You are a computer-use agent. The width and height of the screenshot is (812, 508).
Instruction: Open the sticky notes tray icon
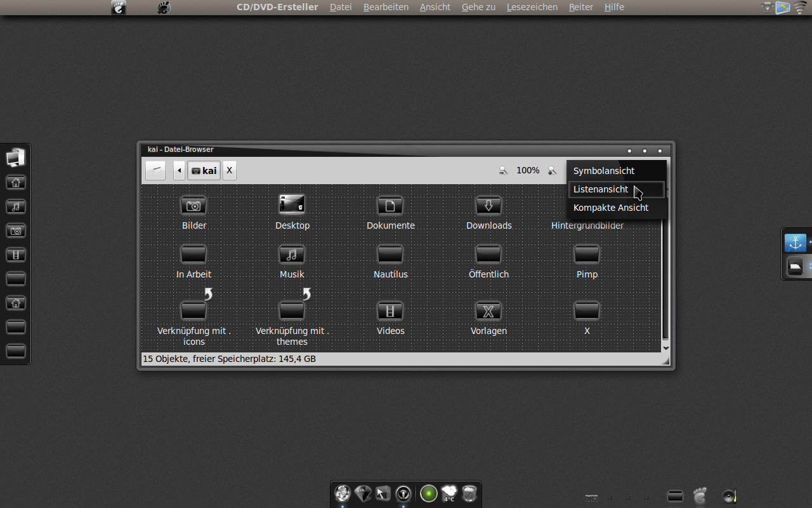(x=783, y=8)
